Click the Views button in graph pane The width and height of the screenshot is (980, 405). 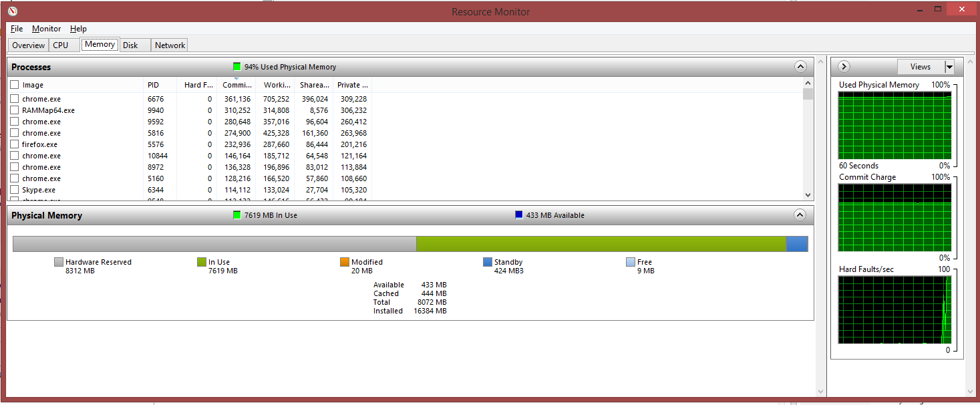[x=920, y=67]
